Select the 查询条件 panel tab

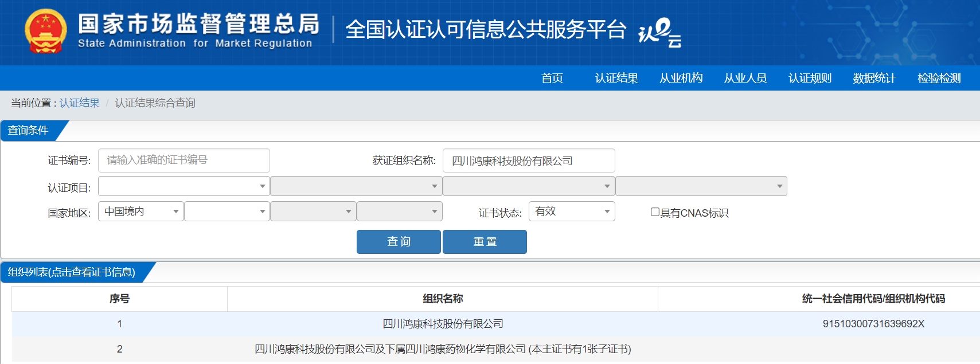29,131
